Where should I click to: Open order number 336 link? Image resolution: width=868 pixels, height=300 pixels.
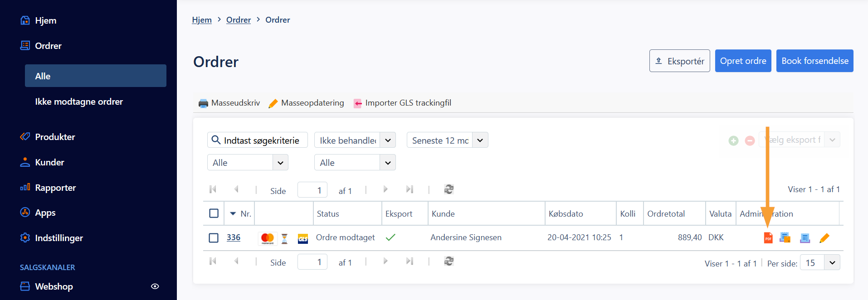[234, 237]
